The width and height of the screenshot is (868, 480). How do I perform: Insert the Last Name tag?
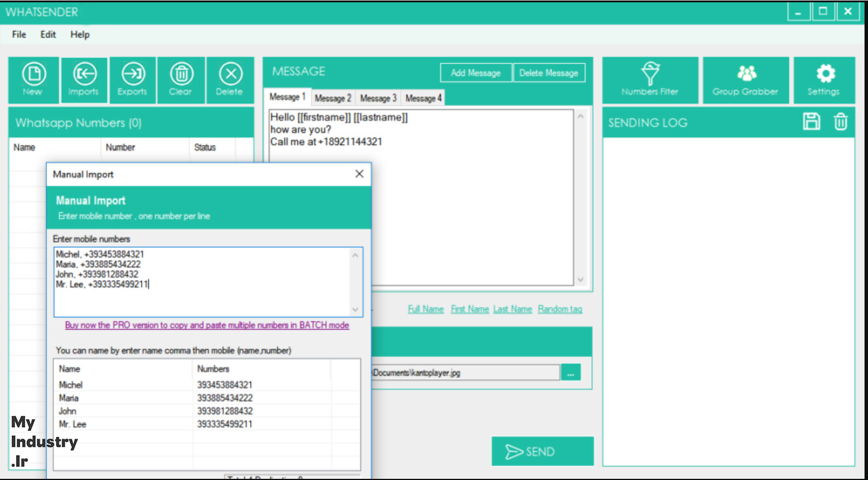tap(512, 309)
